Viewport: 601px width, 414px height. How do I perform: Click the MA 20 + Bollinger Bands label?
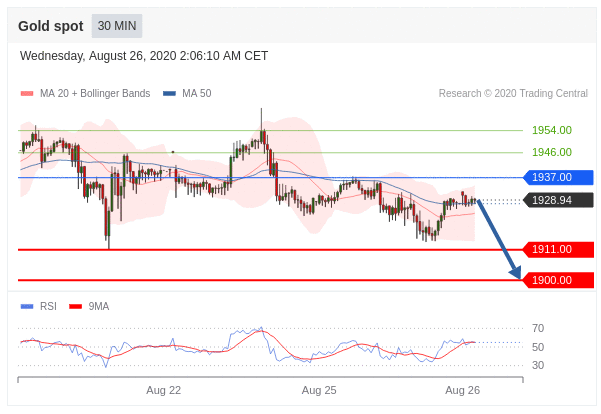95,94
